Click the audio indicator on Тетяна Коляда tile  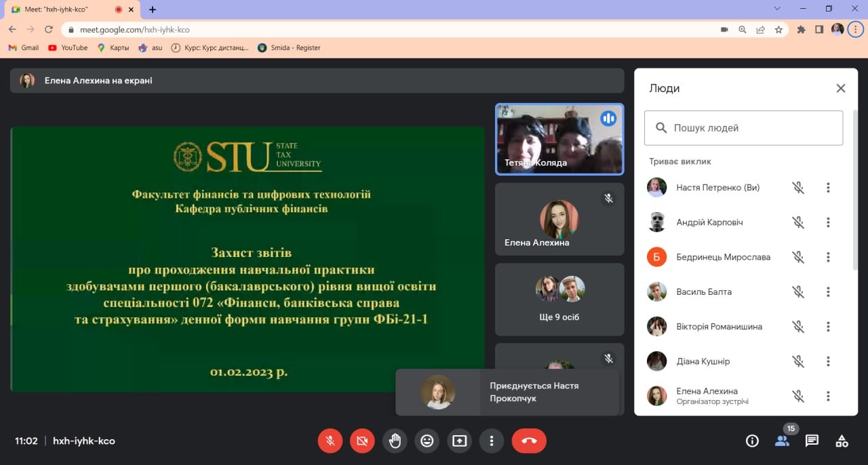608,119
